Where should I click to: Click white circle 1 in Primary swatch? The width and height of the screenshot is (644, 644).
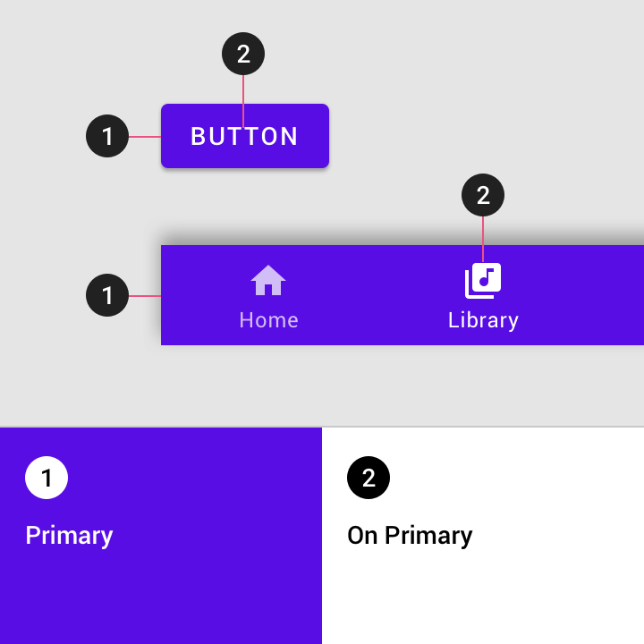47,478
